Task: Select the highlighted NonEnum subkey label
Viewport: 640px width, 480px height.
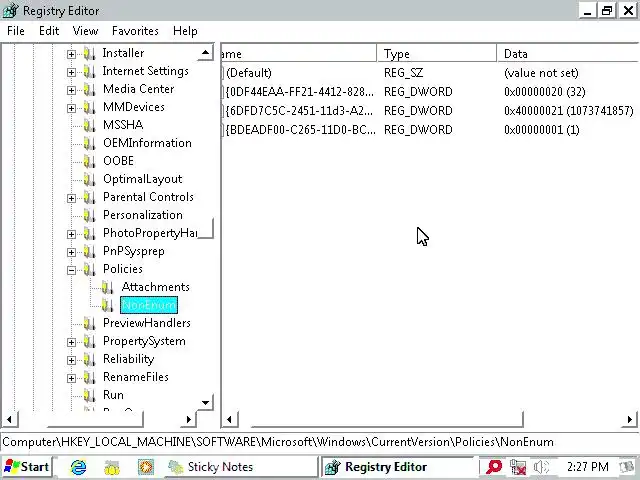Action: (x=149, y=305)
